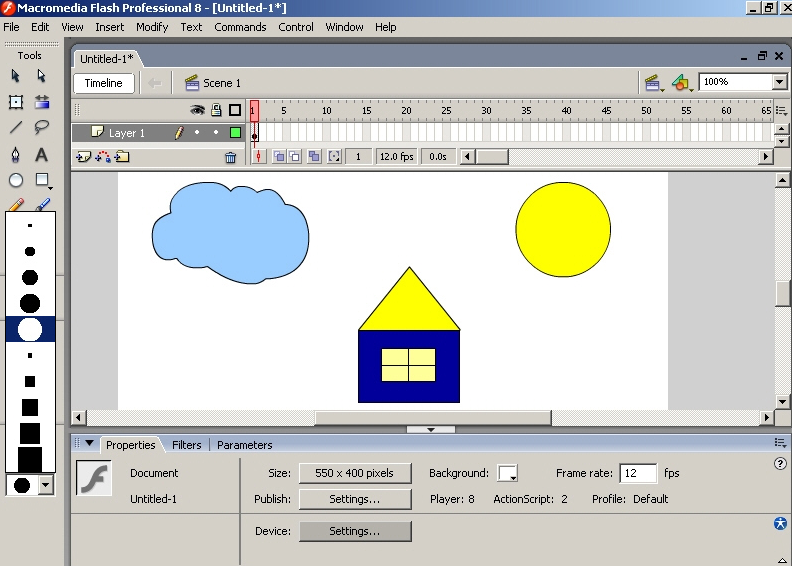Toggle show/hide all layers eye icon

[x=197, y=110]
